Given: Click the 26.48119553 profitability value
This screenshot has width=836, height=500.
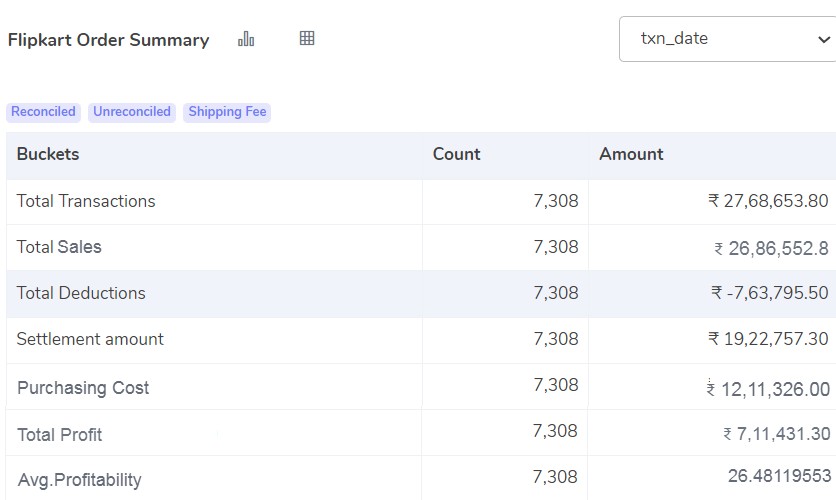Looking at the screenshot, I should [x=779, y=476].
